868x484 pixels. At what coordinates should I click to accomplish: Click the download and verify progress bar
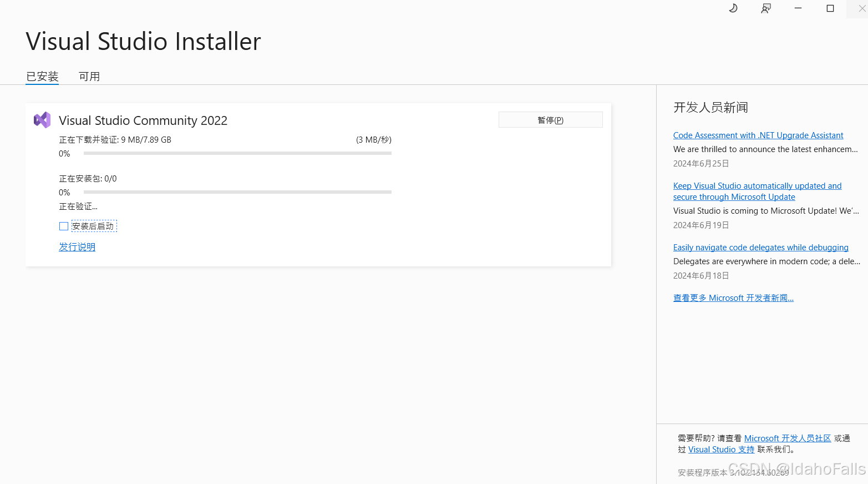click(x=237, y=153)
